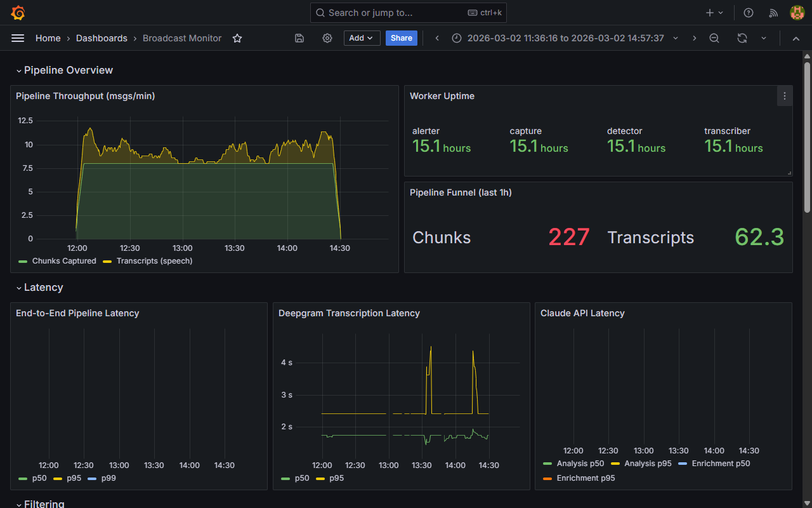Image resolution: width=812 pixels, height=508 pixels.
Task: Zoom out the time range with the magnifier icon
Action: pos(714,38)
